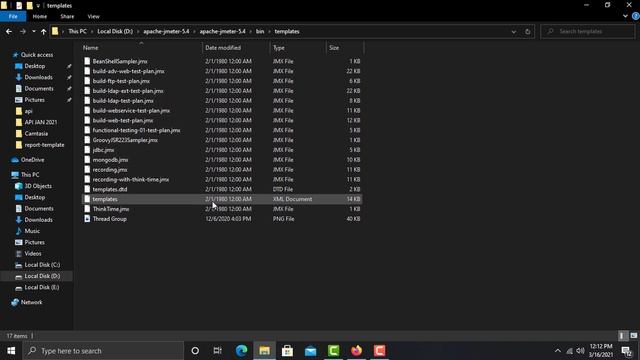Open the Action Center notifications icon
Screen dimensions: 640x360
(x=627, y=351)
